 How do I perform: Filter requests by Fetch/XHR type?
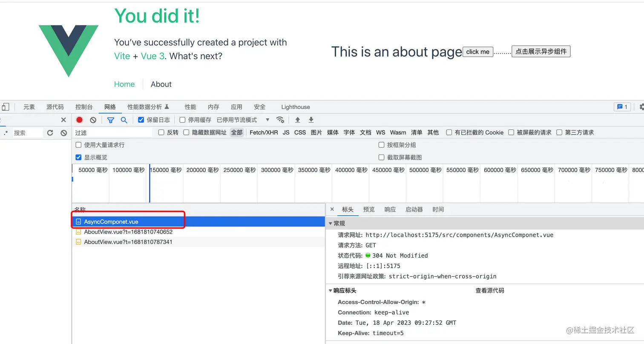[264, 132]
